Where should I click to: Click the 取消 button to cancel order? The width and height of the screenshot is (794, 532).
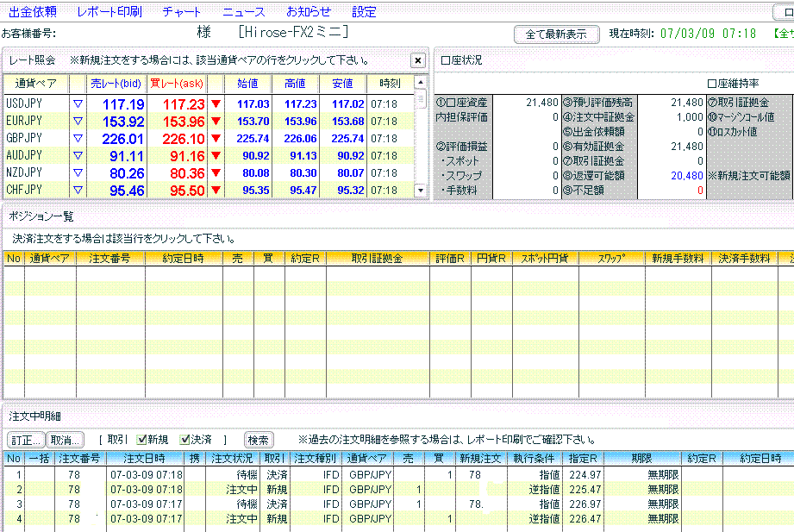[x=65, y=439]
